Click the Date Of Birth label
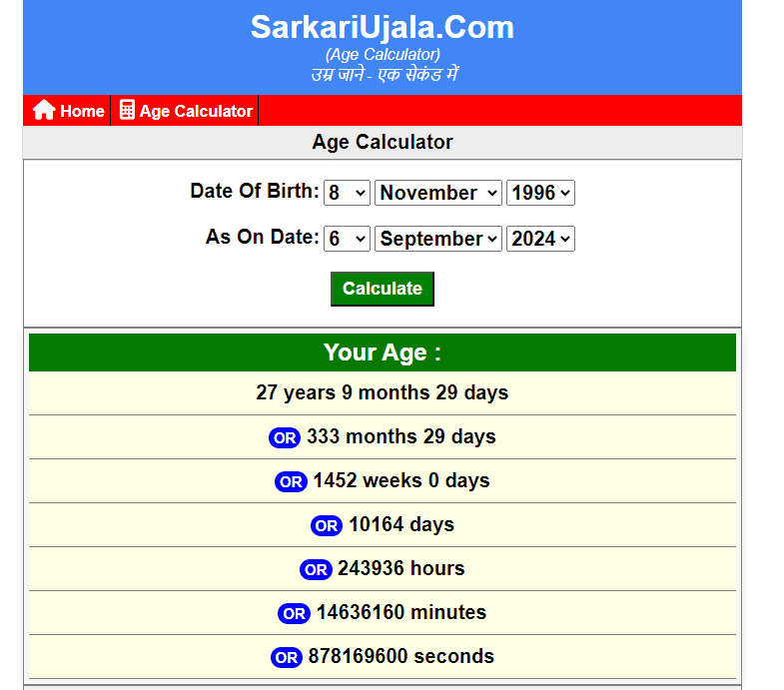784x690 pixels. click(x=255, y=191)
